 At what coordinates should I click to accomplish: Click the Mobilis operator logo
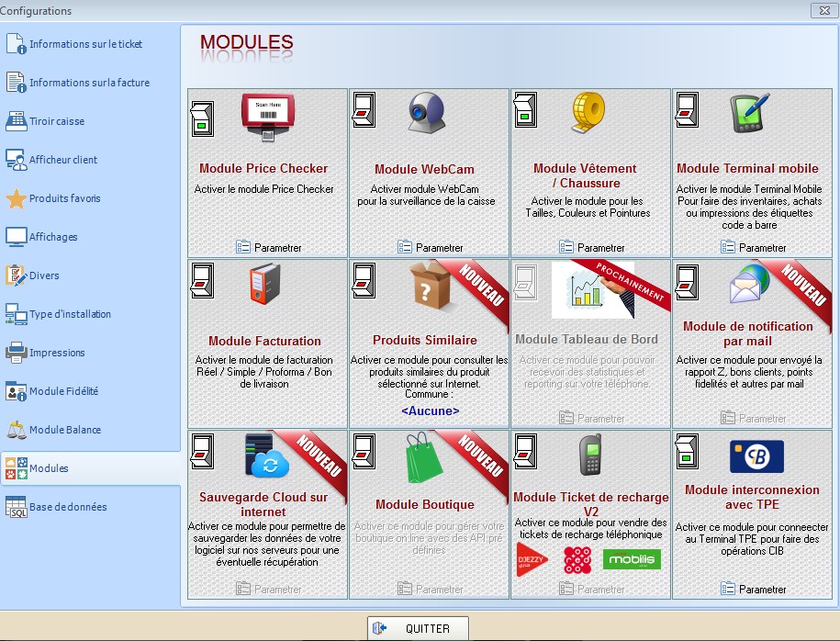632,559
